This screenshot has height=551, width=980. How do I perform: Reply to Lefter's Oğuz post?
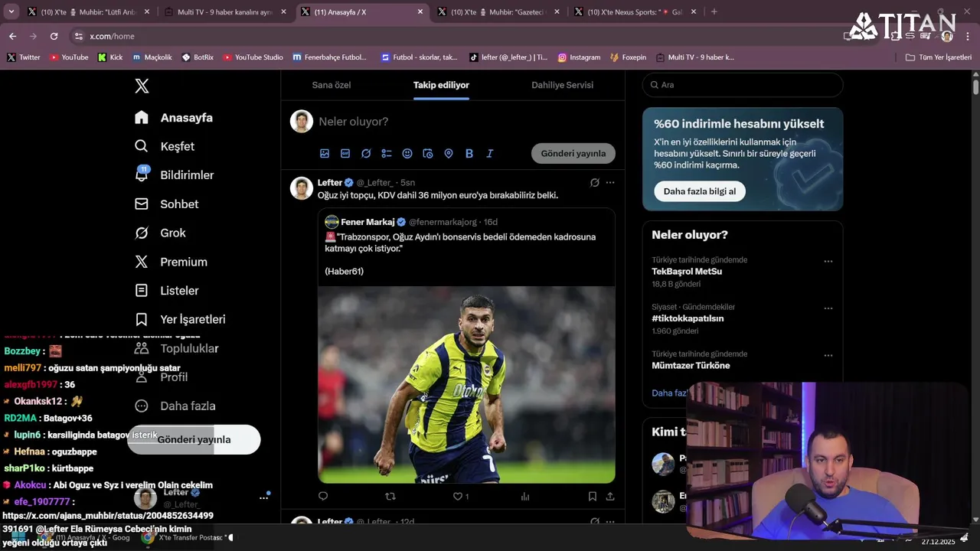point(323,497)
